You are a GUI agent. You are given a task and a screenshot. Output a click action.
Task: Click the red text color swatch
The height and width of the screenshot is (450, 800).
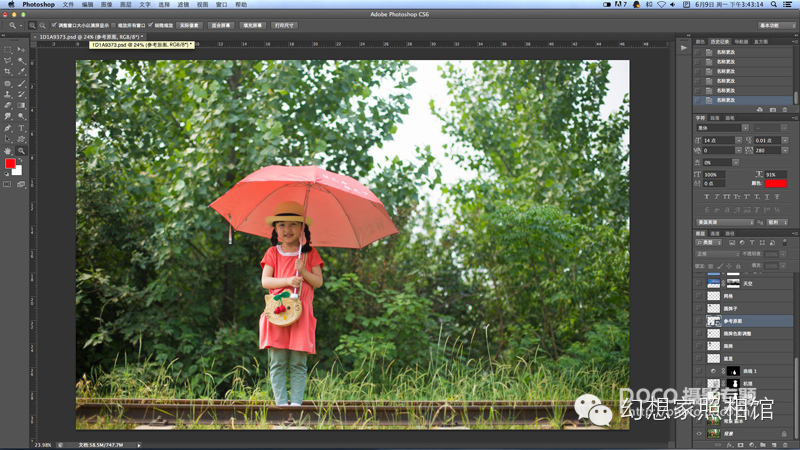[776, 183]
